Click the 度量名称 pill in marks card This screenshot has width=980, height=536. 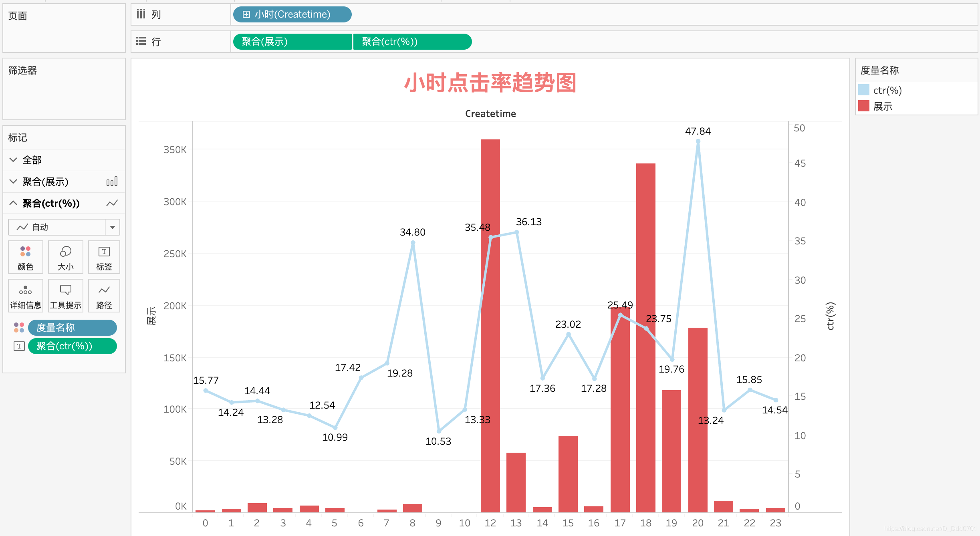pyautogui.click(x=73, y=328)
